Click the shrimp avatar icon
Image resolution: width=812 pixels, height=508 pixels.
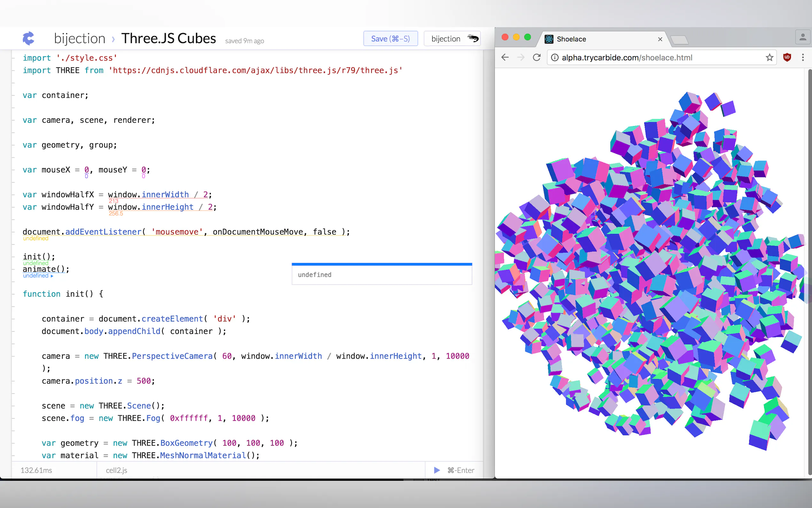473,38
